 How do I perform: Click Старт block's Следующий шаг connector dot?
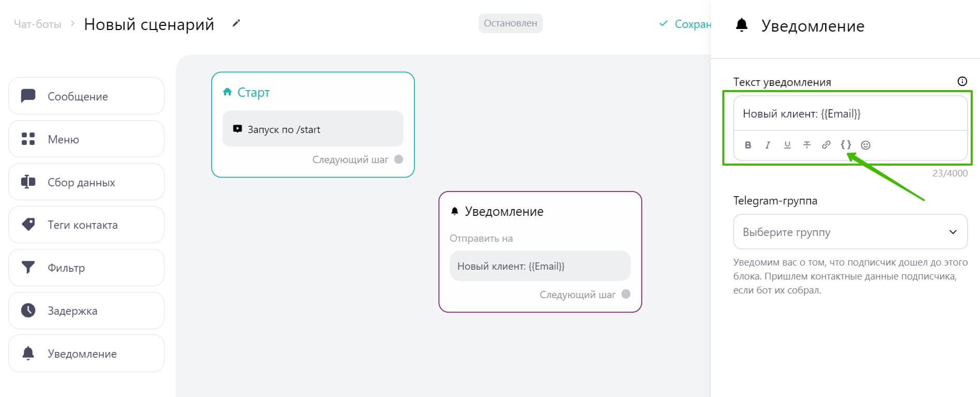click(x=398, y=159)
